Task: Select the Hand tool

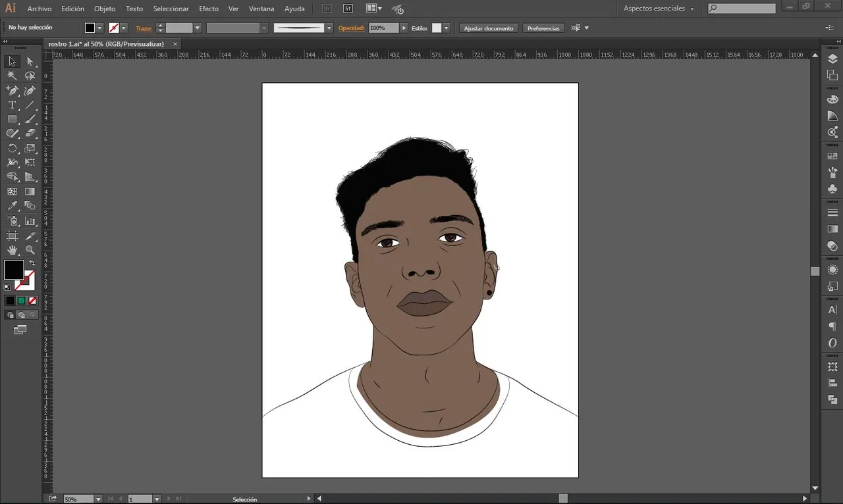Action: click(x=12, y=250)
